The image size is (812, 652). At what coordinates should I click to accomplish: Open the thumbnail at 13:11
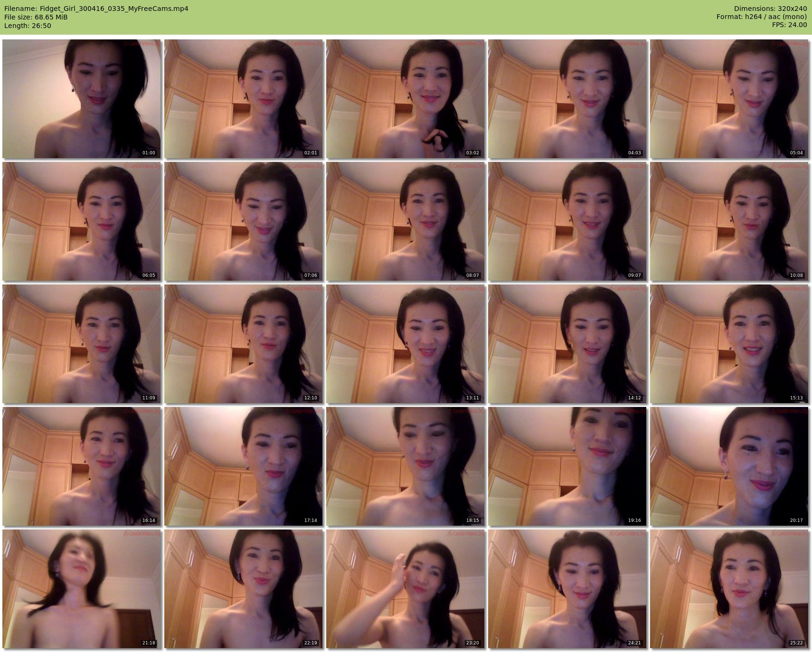(x=405, y=344)
